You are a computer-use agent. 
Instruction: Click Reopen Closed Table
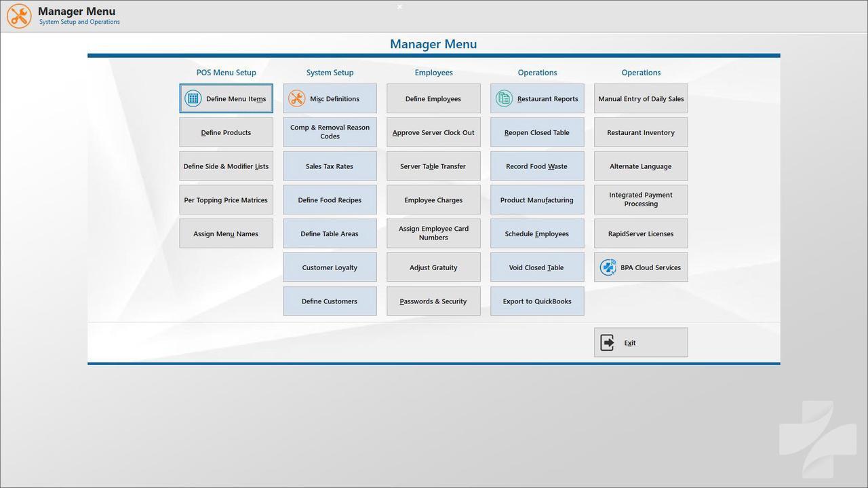[x=538, y=132]
